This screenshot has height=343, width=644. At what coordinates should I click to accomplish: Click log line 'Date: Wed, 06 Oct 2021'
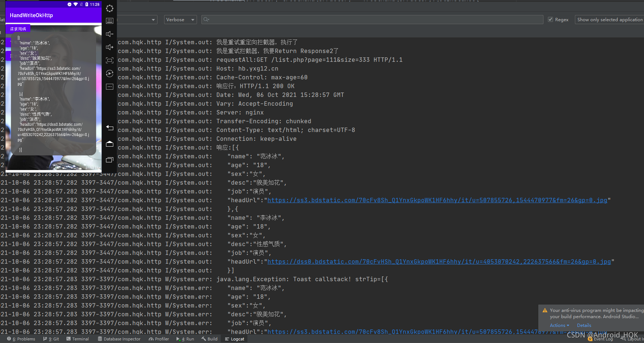[280, 95]
